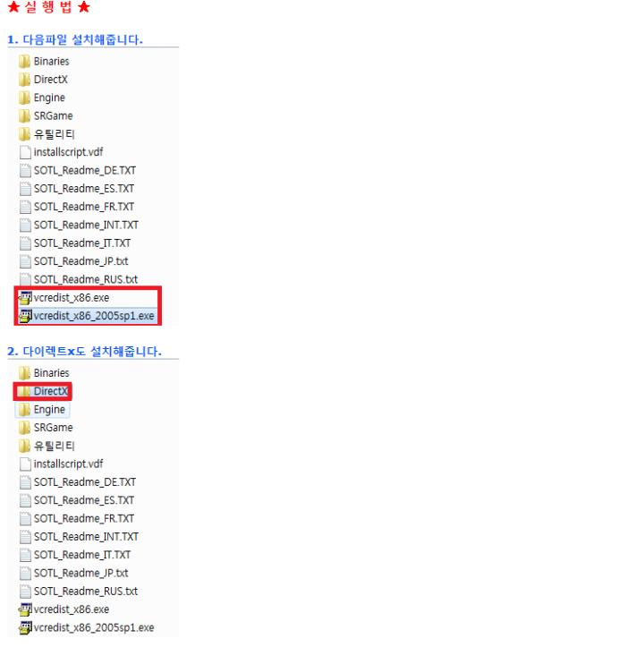
Task: Click installscript.vdf file icon in step 1 list
Action: coord(25,152)
